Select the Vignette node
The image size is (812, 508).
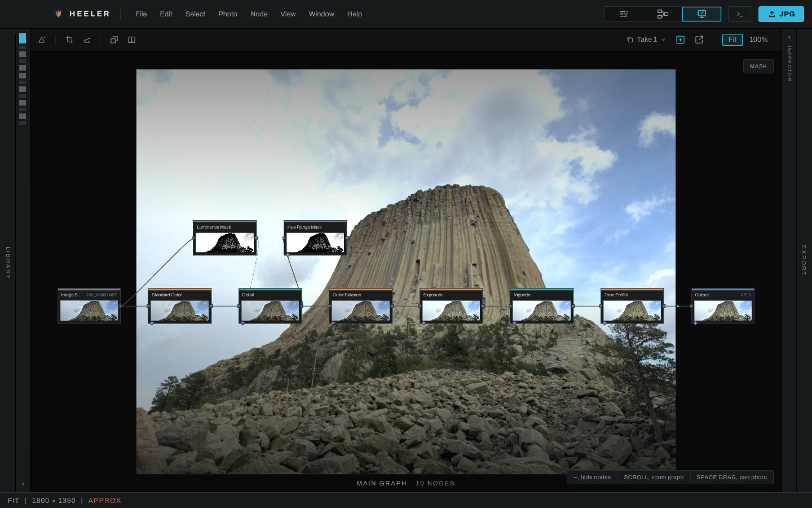click(x=542, y=306)
